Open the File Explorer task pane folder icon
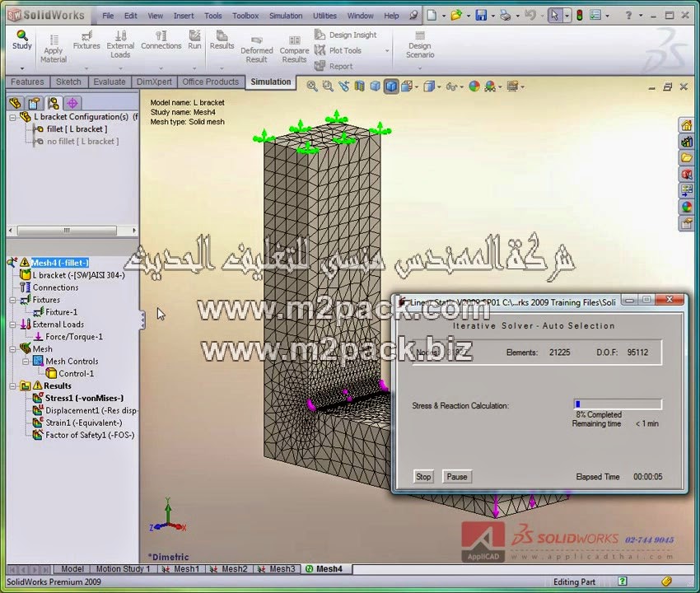This screenshot has width=700, height=593. 687,157
